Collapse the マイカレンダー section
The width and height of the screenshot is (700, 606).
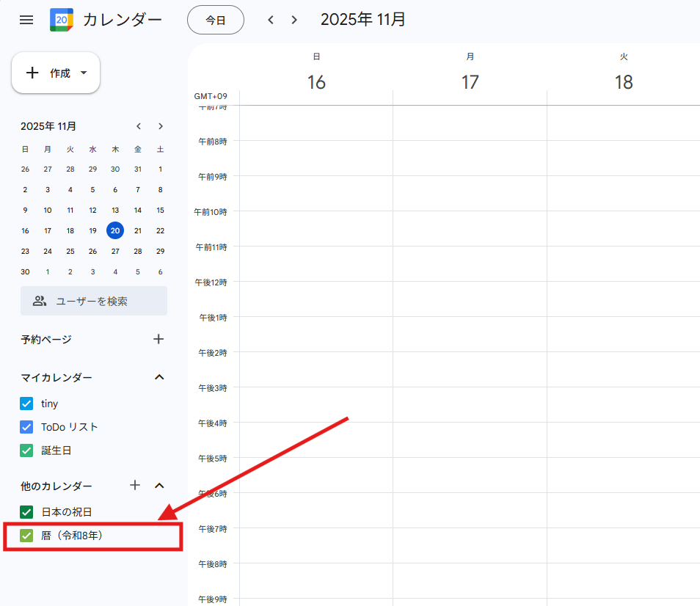158,377
